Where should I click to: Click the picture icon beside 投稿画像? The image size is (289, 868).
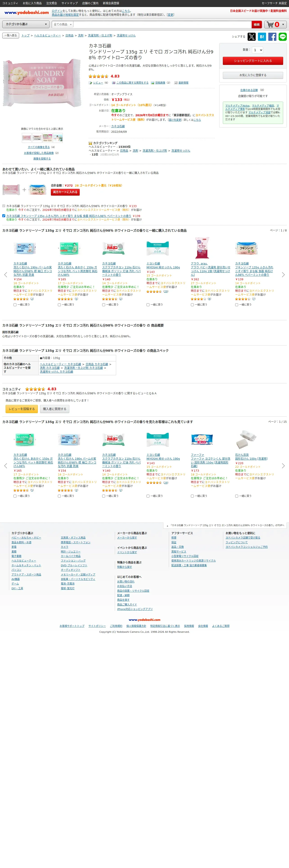[152, 83]
